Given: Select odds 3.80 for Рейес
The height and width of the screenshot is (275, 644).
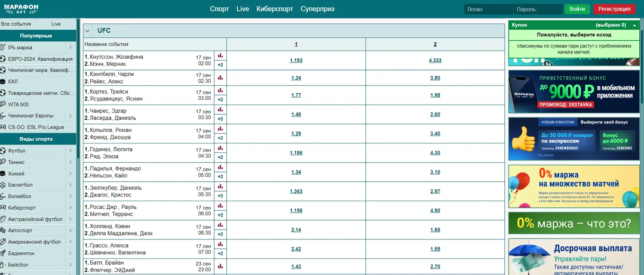Looking at the screenshot, I should point(435,78).
